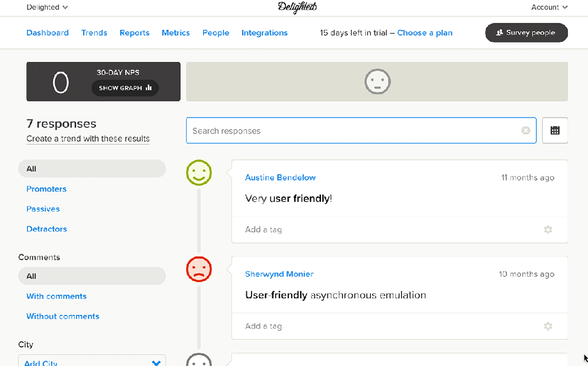Add a tag to Sherwynd Monier's response
Viewport: 588px width, 366px height.
coord(264,326)
